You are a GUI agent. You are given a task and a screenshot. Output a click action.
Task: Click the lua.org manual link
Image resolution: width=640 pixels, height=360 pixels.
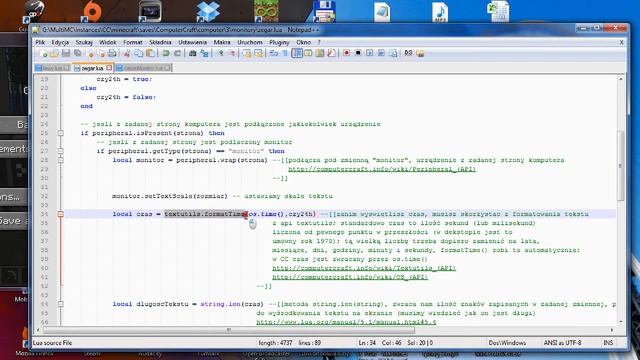(x=346, y=322)
